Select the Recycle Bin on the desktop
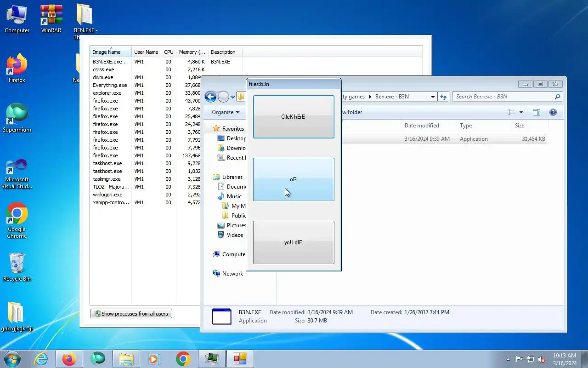The width and height of the screenshot is (588, 368). [x=17, y=268]
